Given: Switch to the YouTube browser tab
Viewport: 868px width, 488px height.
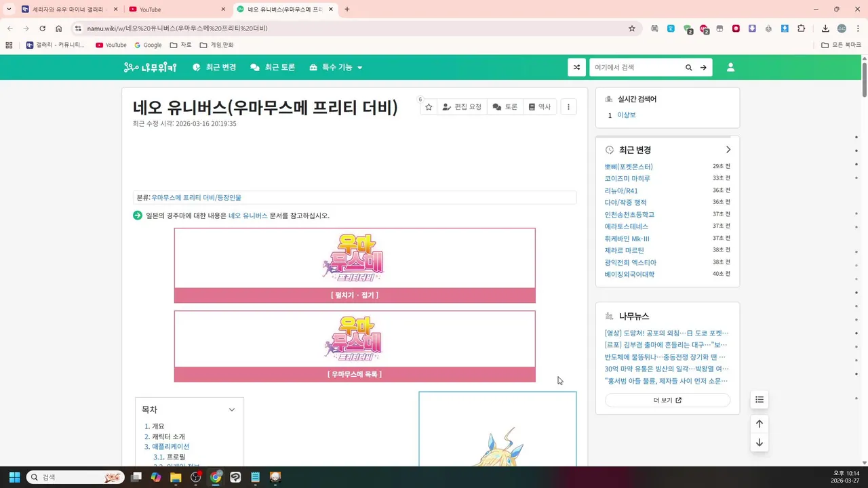Looking at the screenshot, I should pyautogui.click(x=176, y=9).
